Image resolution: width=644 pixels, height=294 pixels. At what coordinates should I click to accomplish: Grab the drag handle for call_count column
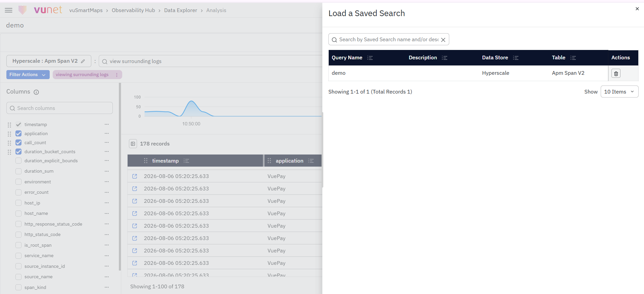pyautogui.click(x=9, y=143)
